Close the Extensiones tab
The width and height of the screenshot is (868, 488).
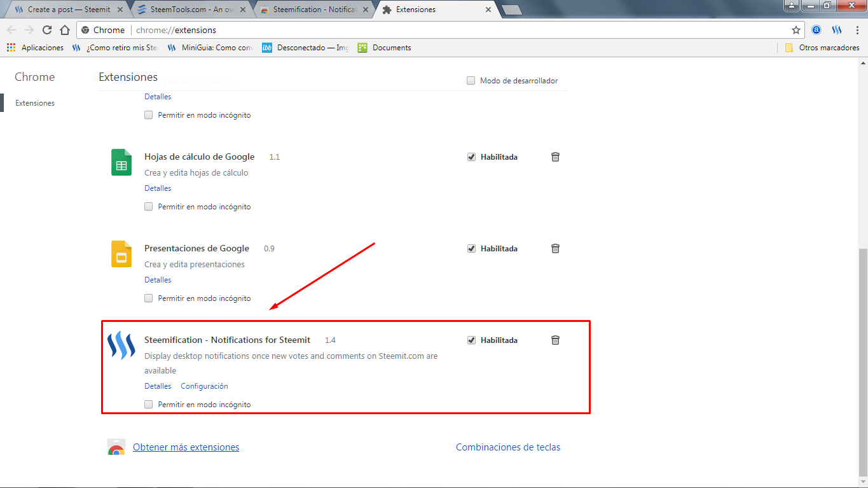[x=488, y=10]
